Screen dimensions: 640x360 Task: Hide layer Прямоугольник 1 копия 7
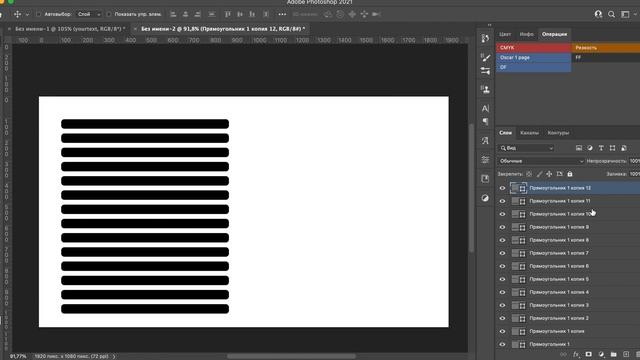[x=502, y=253]
